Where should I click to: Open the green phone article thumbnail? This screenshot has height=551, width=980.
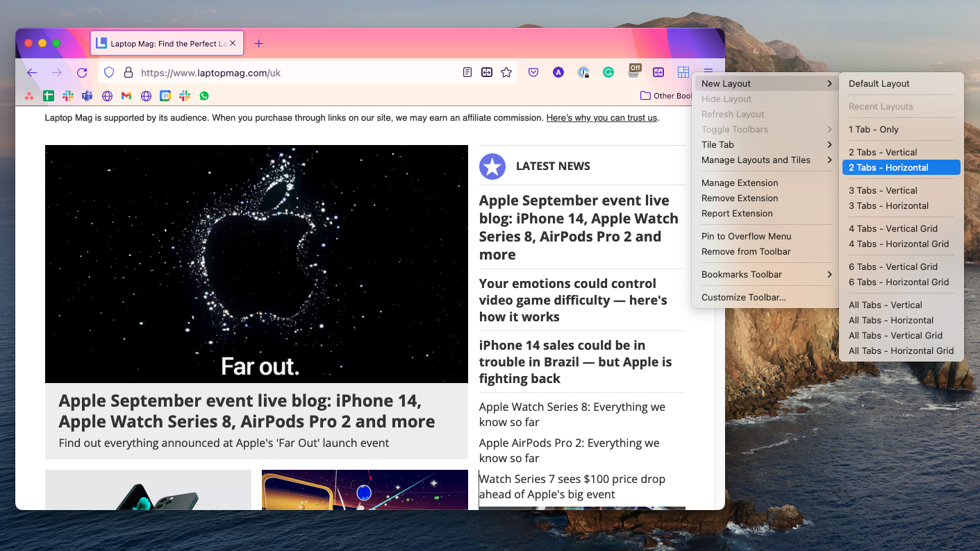pyautogui.click(x=148, y=490)
